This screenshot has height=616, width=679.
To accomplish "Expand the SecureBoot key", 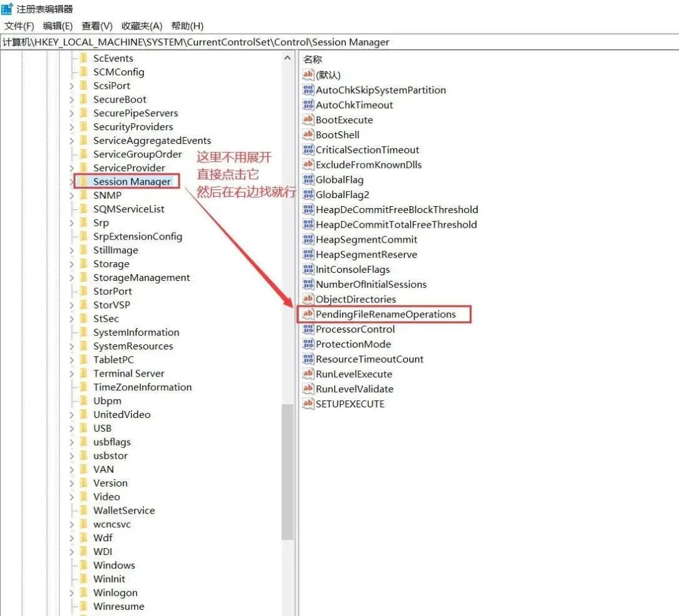I will pos(71,99).
